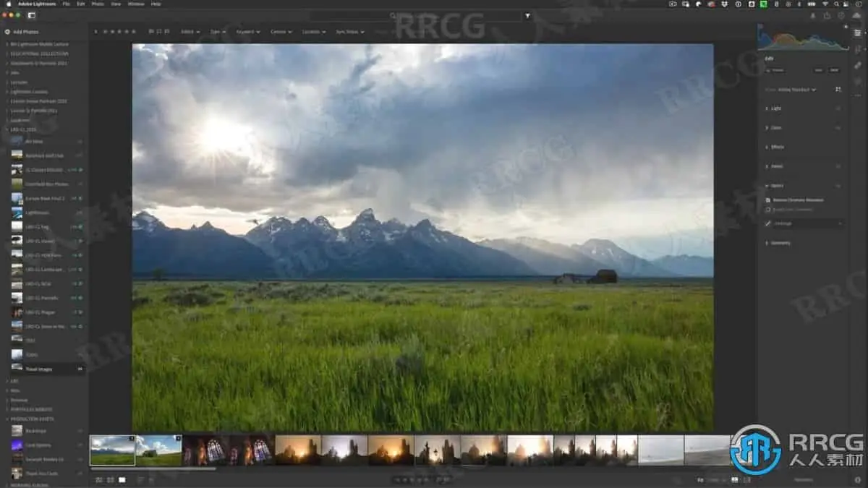The width and height of the screenshot is (868, 488).
Task: Expand the Geometry panel section
Action: (780, 243)
